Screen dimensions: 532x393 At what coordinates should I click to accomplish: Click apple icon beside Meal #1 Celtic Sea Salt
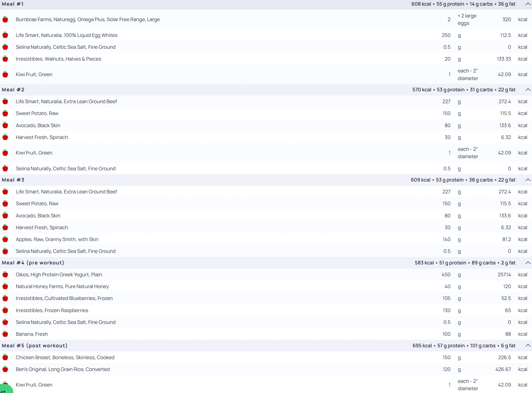[x=5, y=47]
